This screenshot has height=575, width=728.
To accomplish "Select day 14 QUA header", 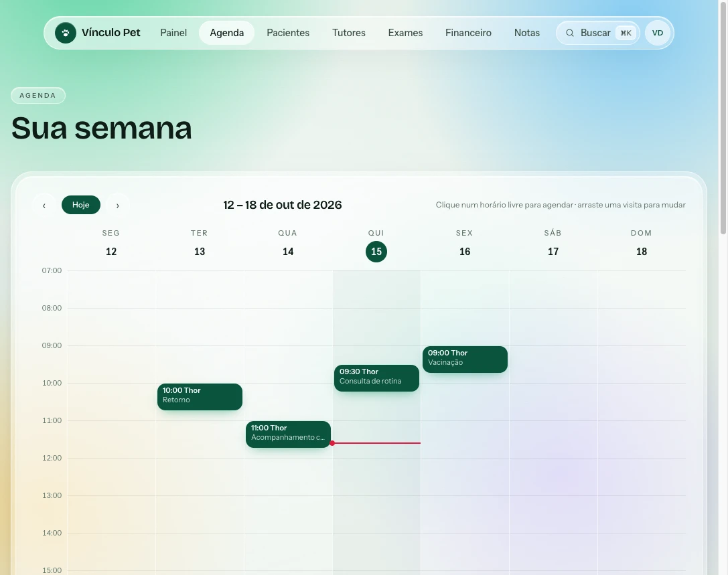I will tap(288, 243).
